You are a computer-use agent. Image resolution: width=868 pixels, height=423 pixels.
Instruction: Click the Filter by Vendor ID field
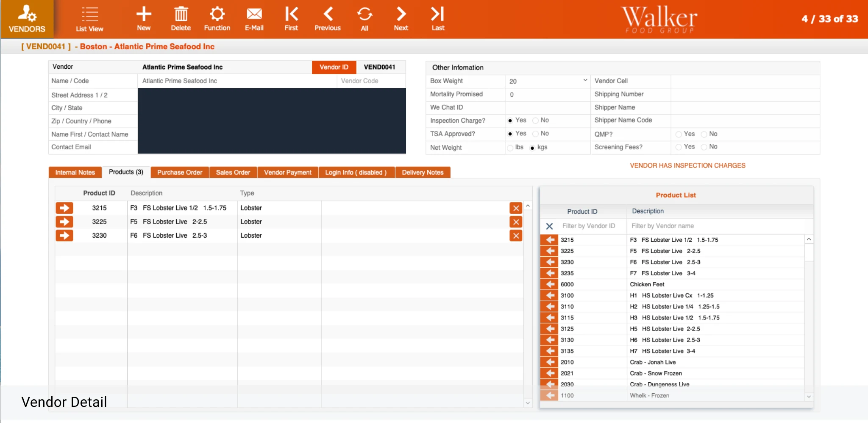point(592,226)
